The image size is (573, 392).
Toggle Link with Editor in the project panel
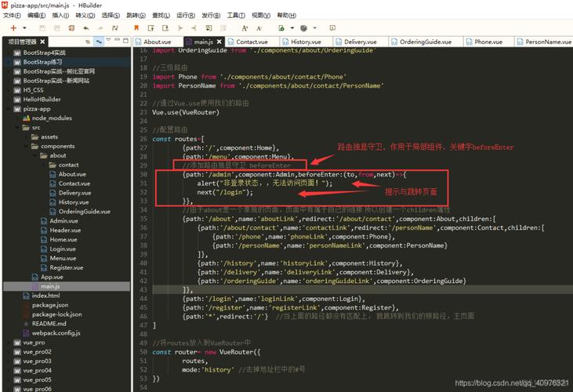pos(99,42)
